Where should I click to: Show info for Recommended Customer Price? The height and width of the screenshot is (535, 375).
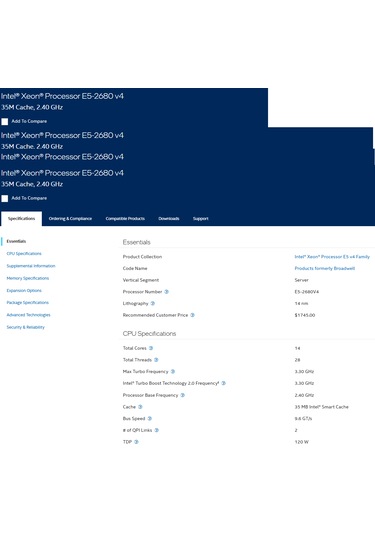192,315
